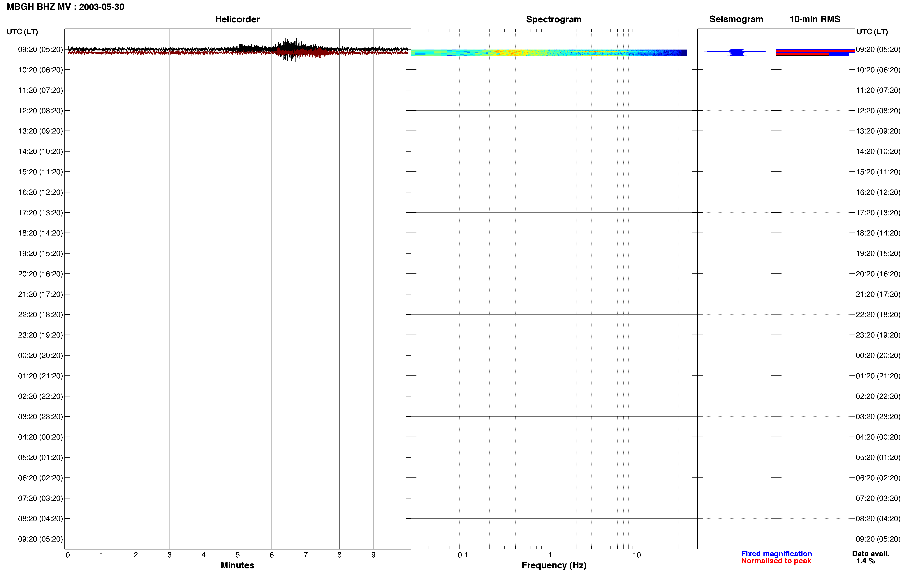
Task: Click the '10-min RMS' panel heading
Action: click(x=815, y=19)
